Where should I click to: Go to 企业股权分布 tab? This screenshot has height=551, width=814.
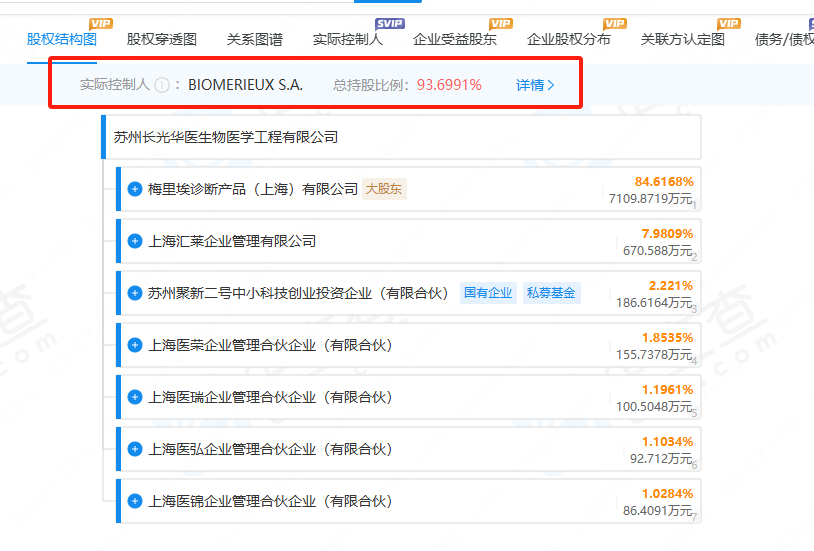pyautogui.click(x=568, y=40)
